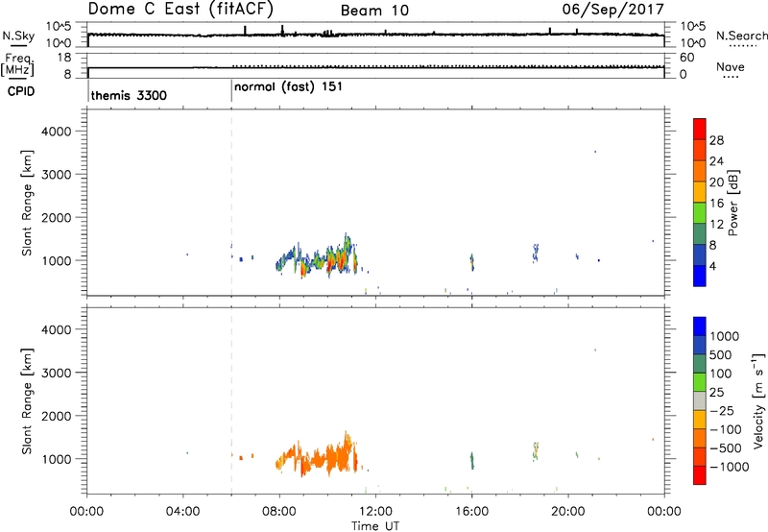Image resolution: width=768 pixels, height=532 pixels.
Task: Click the "Beam 10" label
Action: pyautogui.click(x=374, y=11)
